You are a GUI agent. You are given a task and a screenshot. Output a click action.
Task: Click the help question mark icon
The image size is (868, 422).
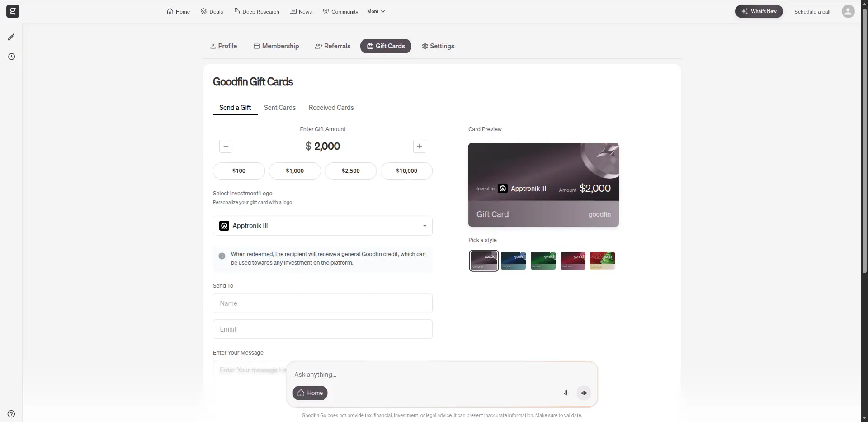(x=11, y=414)
